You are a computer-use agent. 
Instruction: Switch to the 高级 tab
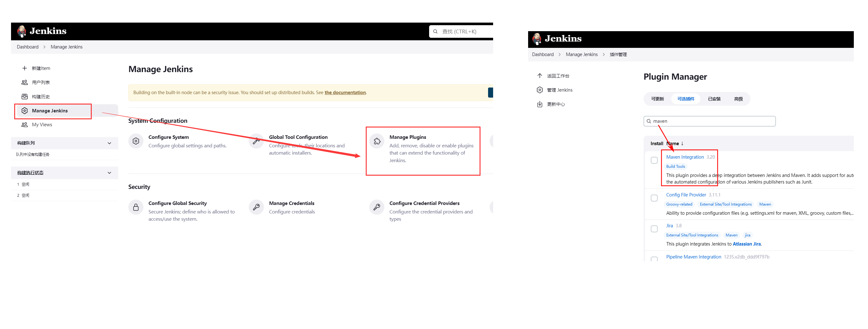(739, 99)
